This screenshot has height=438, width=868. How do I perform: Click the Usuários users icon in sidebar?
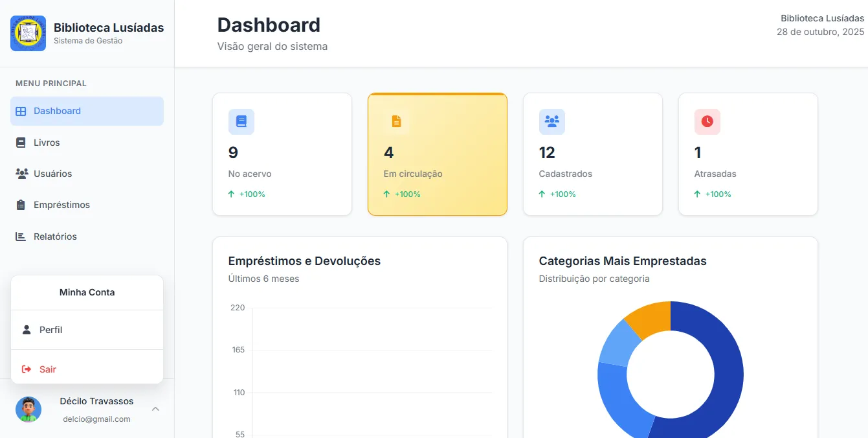tap(20, 174)
